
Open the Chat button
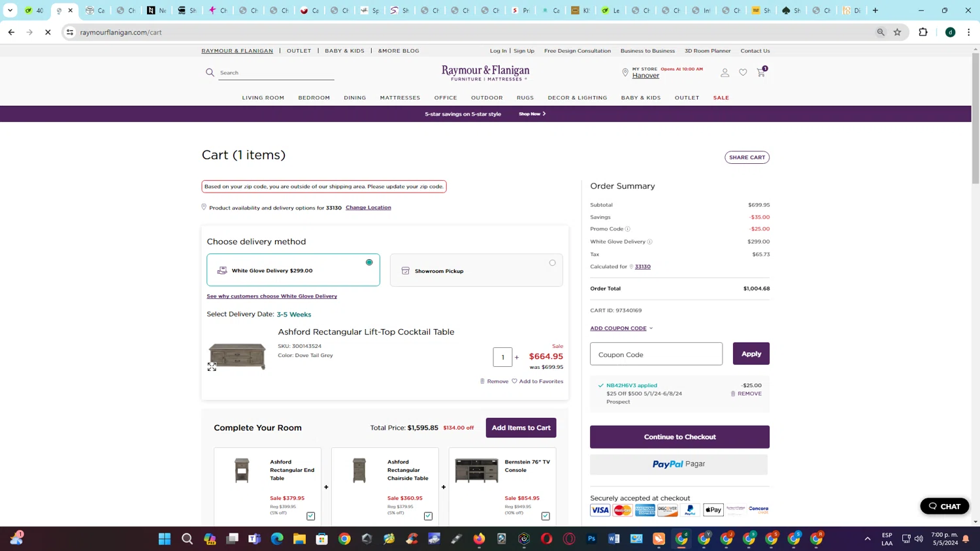[x=945, y=506]
